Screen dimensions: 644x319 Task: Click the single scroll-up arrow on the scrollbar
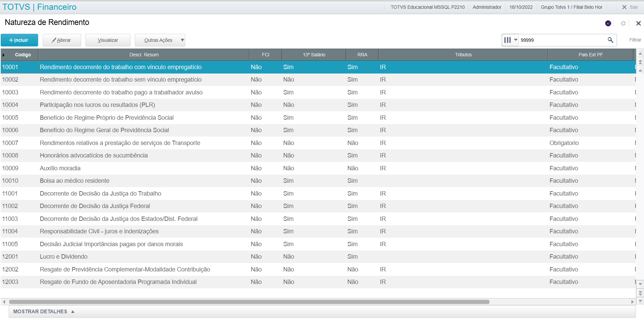coord(640,70)
